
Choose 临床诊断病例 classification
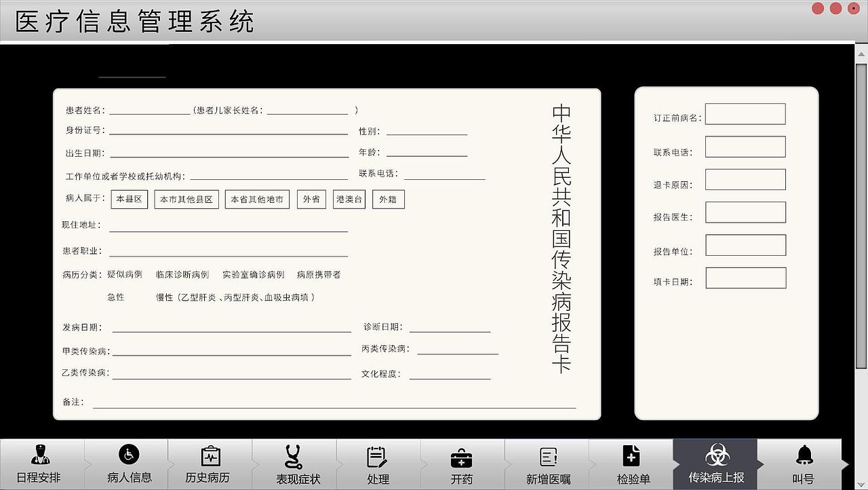(182, 274)
